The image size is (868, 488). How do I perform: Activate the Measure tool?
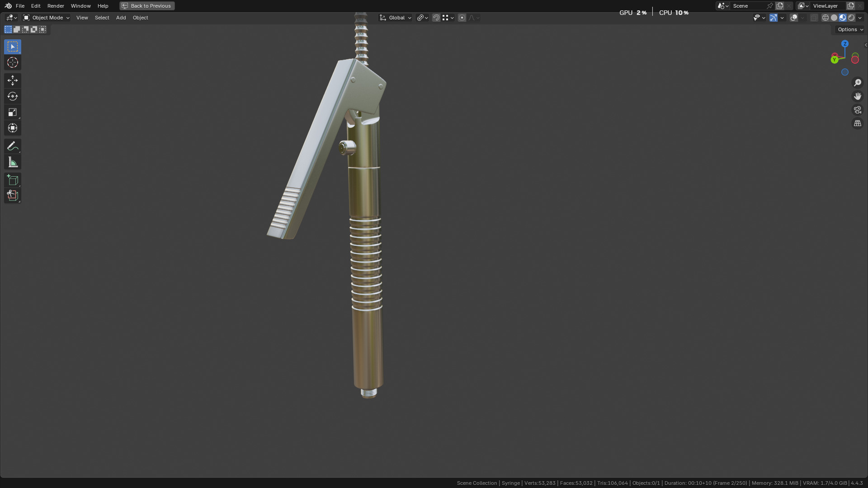tap(13, 162)
